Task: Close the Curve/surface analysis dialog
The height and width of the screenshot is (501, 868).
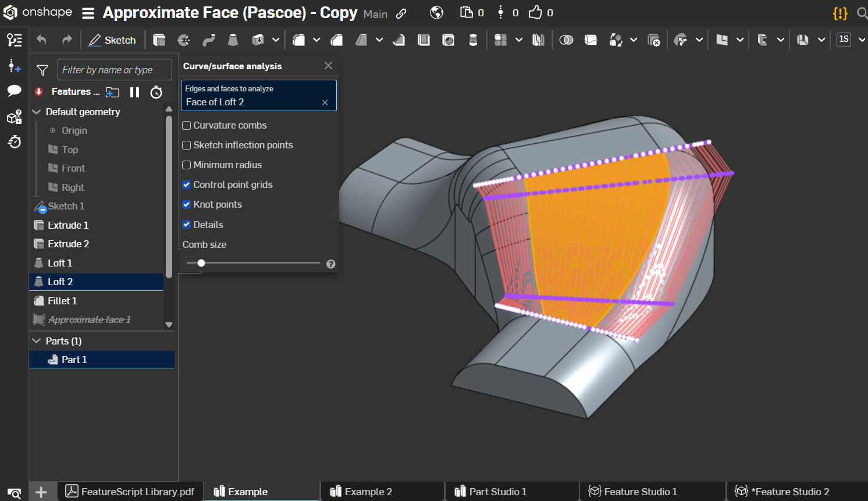Action: (x=329, y=66)
